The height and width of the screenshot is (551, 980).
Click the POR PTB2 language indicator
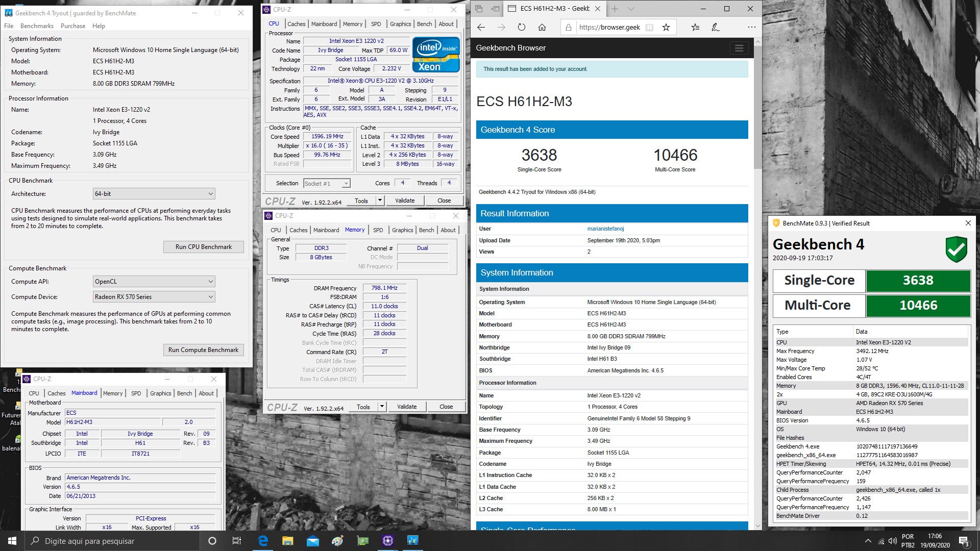click(x=908, y=541)
